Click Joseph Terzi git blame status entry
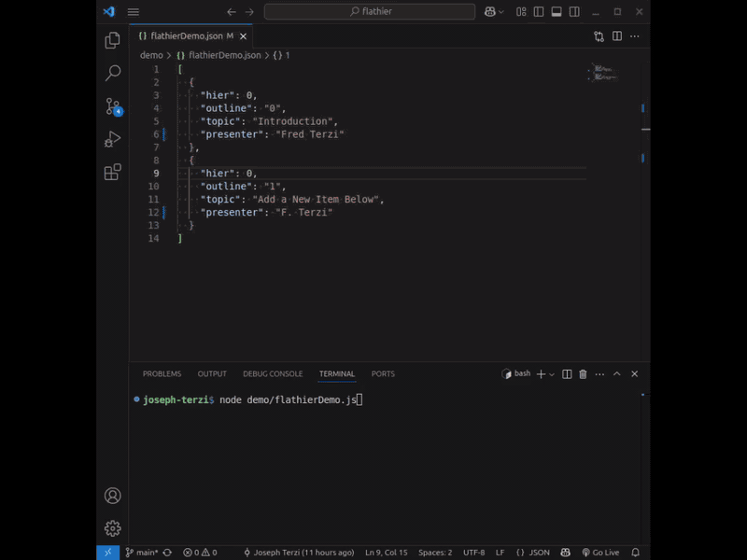 click(299, 553)
